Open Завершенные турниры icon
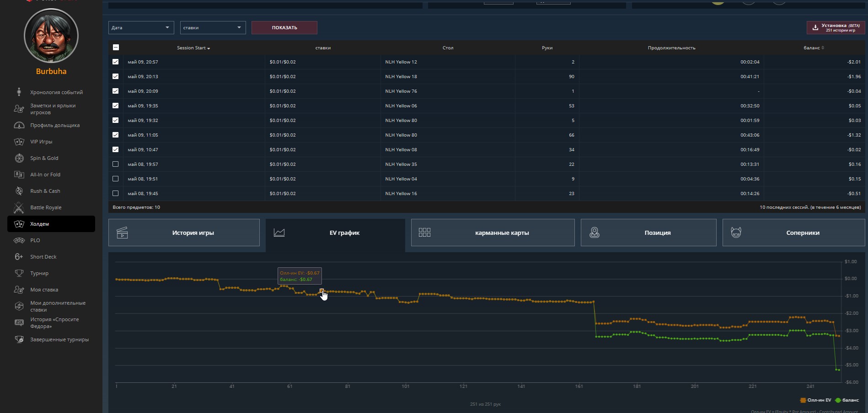This screenshot has width=868, height=413. (x=19, y=339)
